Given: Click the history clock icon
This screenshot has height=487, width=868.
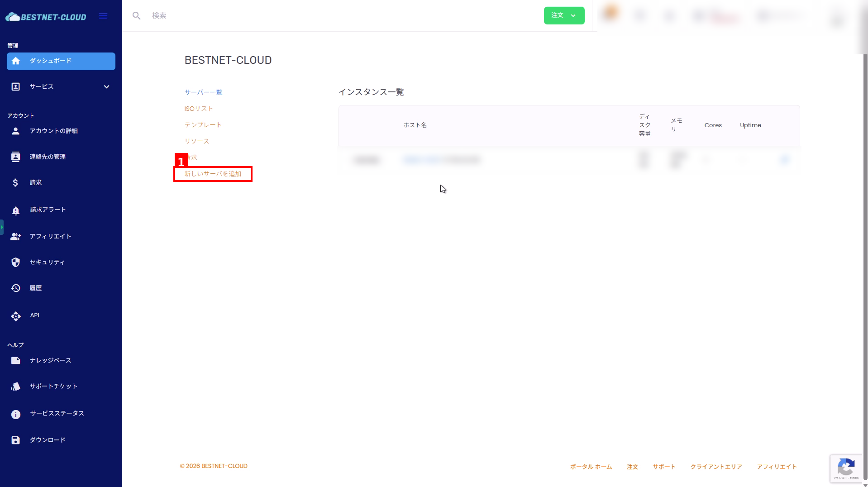Looking at the screenshot, I should 16,288.
